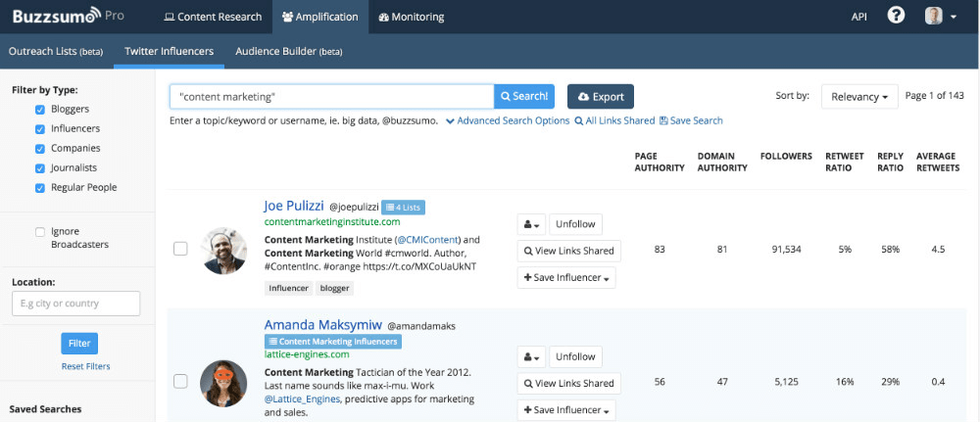This screenshot has height=422, width=980.
Task: Click the Location input field
Action: [76, 304]
